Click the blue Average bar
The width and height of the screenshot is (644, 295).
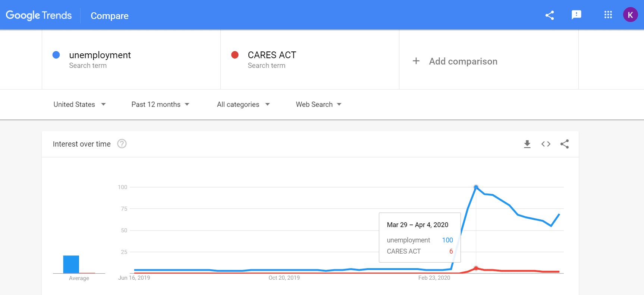pyautogui.click(x=71, y=264)
